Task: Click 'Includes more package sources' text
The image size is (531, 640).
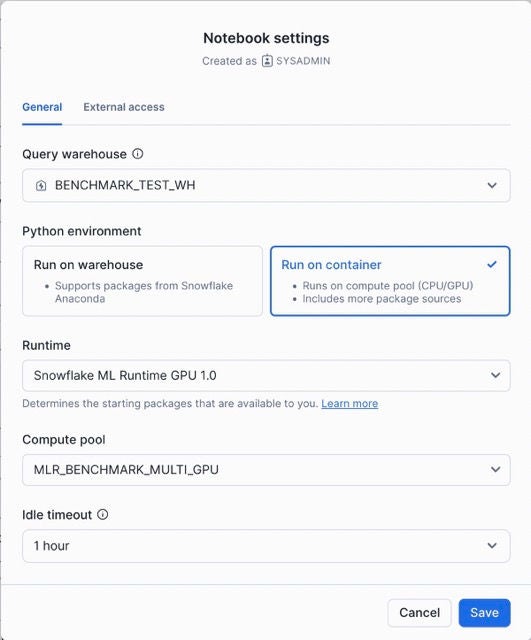Action: coord(382,299)
